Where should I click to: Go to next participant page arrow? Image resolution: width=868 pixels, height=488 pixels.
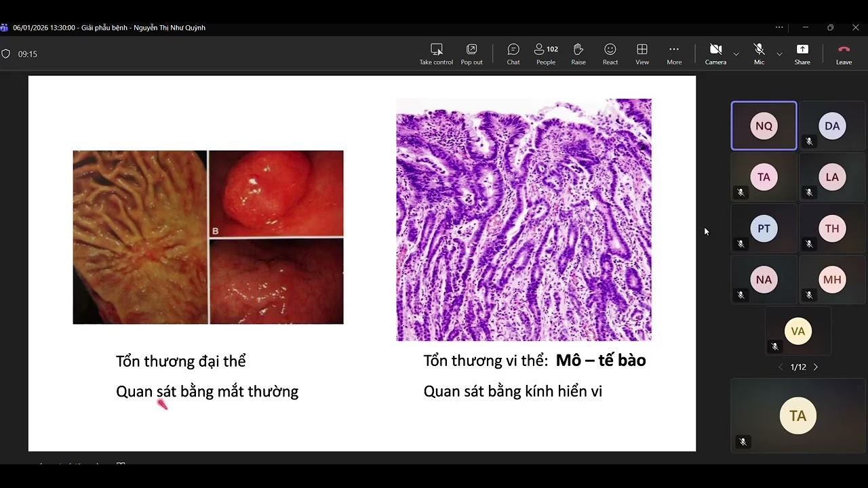[816, 367]
